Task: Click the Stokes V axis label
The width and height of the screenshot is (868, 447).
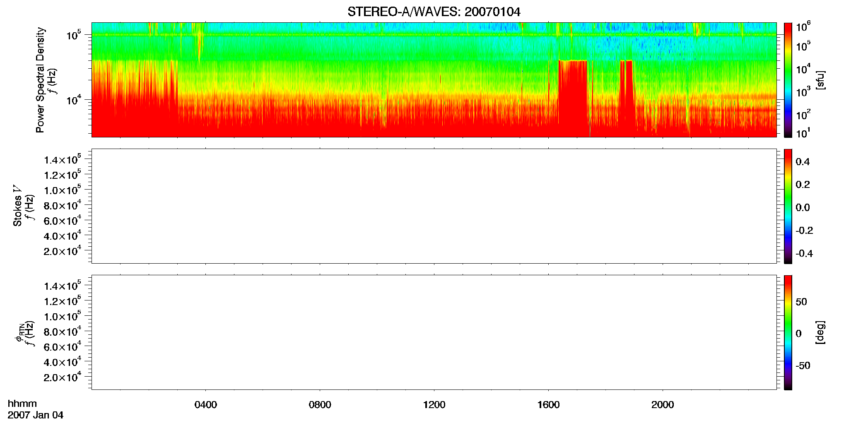Action: (x=17, y=206)
